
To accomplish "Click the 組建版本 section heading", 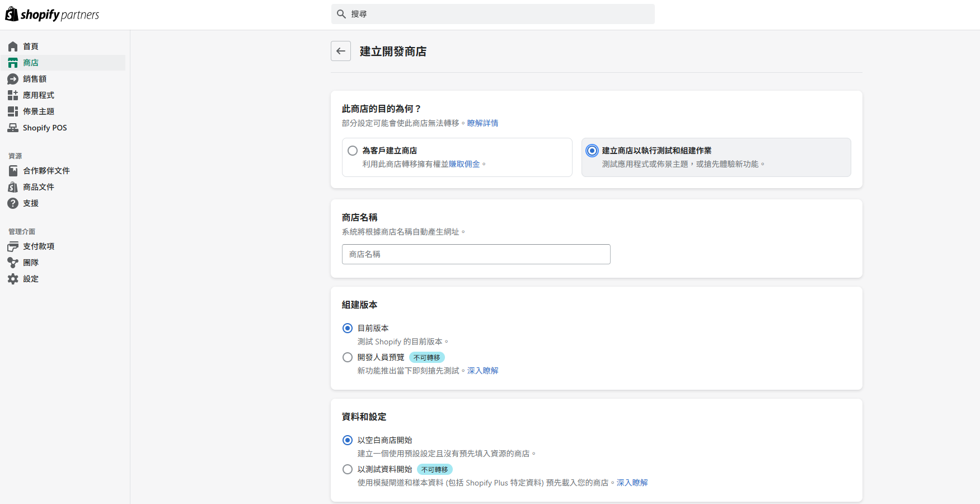I will [x=359, y=305].
